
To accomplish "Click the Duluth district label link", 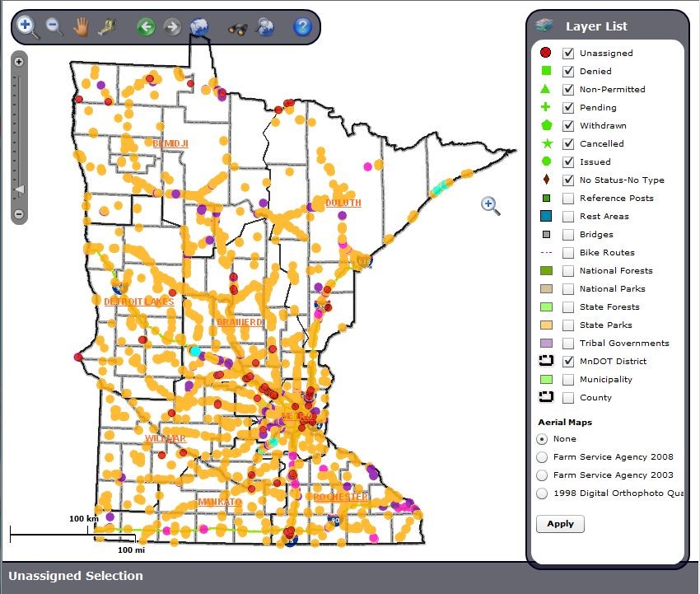I will coord(343,203).
